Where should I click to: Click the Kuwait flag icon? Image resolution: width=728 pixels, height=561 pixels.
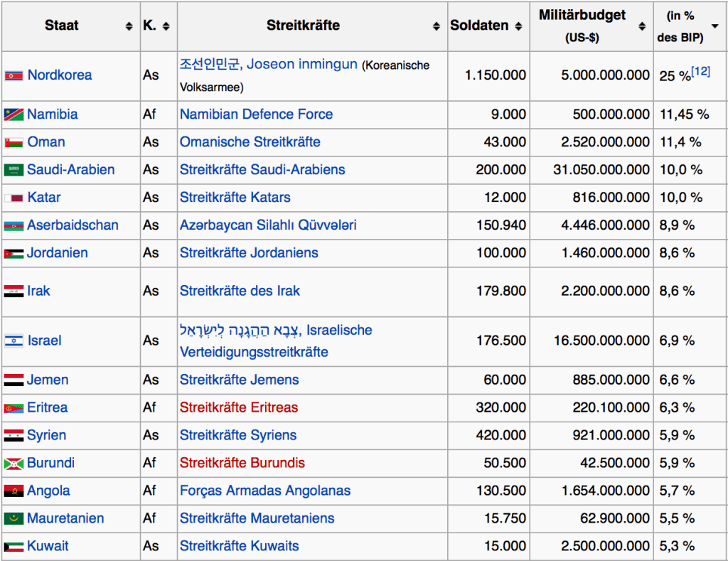pyautogui.click(x=14, y=546)
